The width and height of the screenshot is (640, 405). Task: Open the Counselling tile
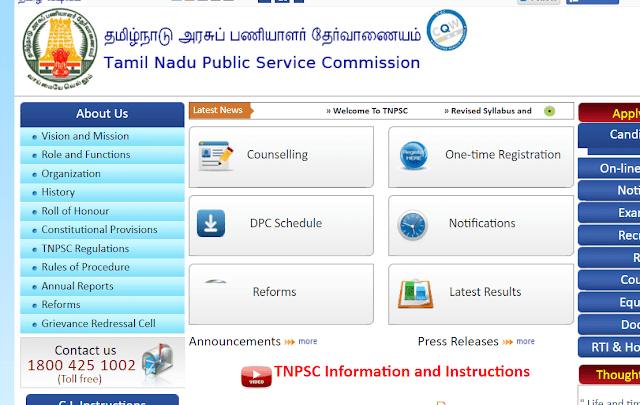(x=281, y=157)
